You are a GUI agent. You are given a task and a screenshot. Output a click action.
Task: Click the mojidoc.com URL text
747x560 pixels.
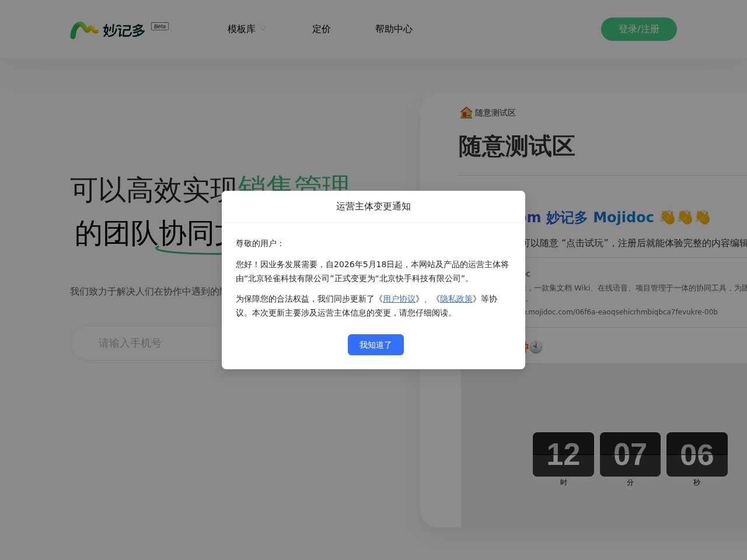pos(622,311)
